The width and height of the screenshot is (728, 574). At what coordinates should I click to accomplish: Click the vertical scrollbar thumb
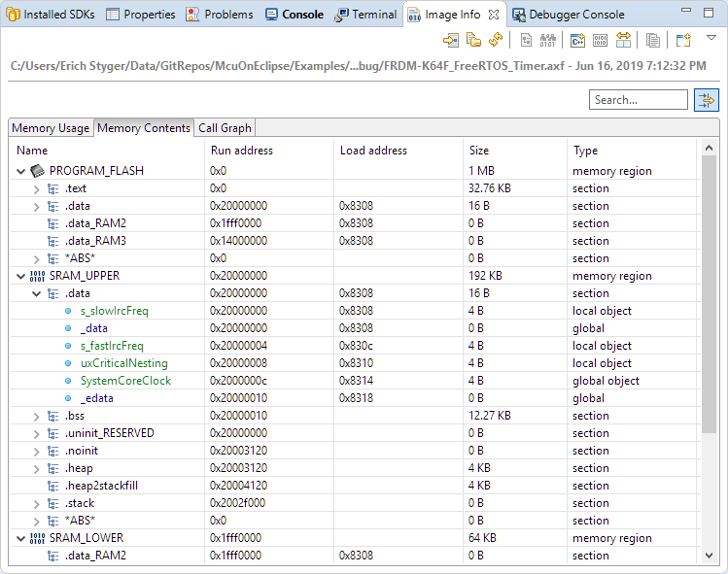[x=709, y=294]
